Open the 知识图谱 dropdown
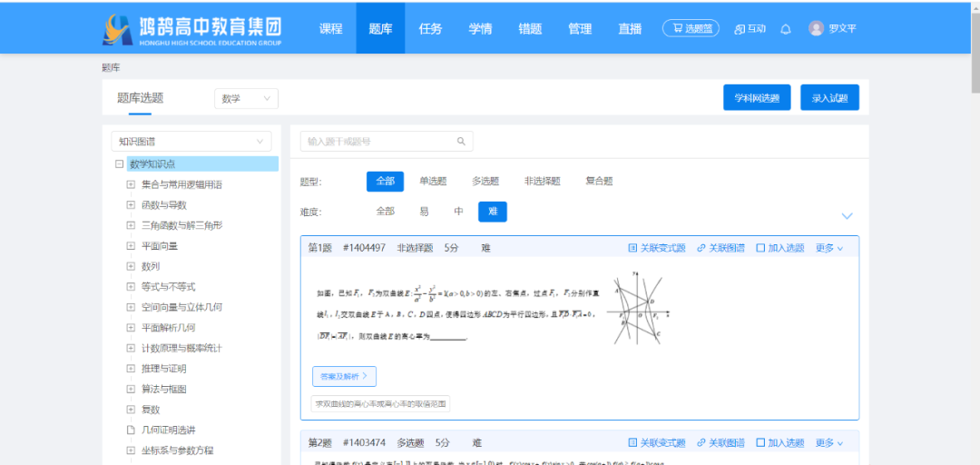 pyautogui.click(x=191, y=142)
